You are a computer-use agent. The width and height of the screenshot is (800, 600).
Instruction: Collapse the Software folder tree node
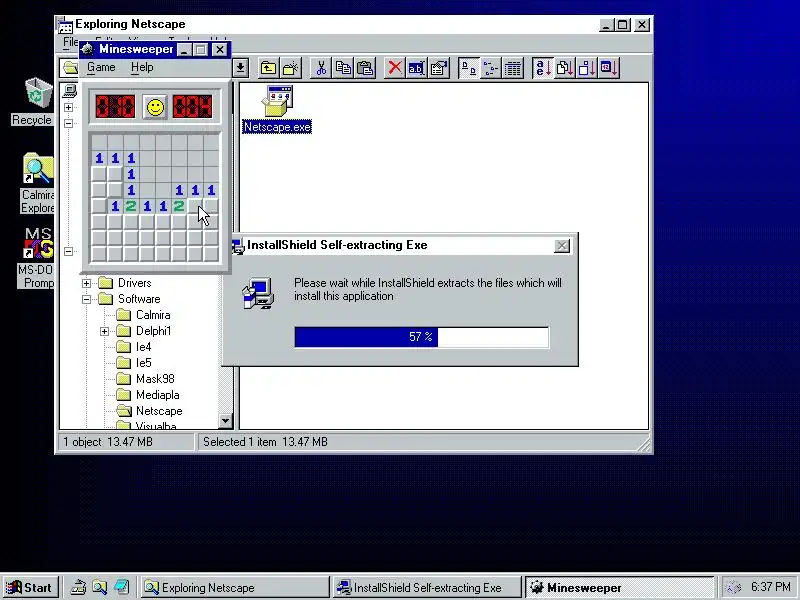[86, 299]
